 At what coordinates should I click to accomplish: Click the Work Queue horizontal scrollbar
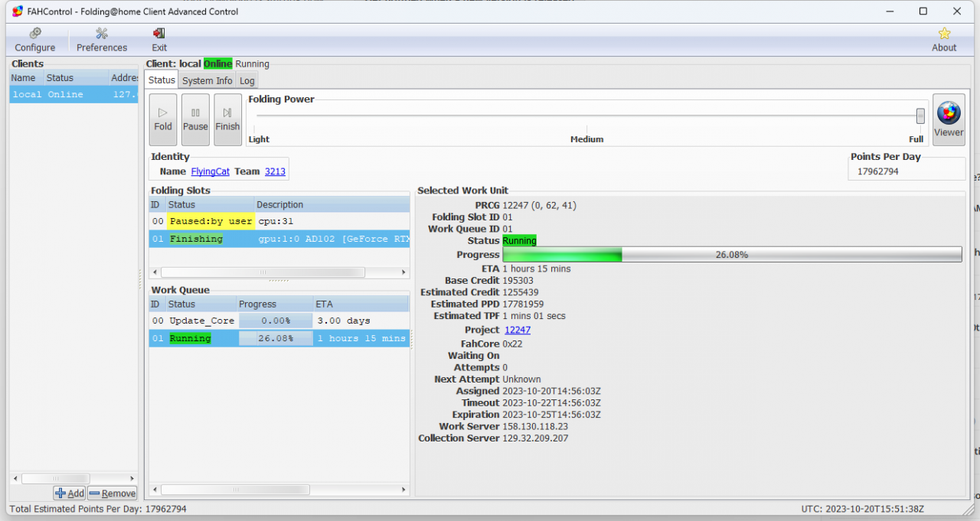click(x=236, y=490)
